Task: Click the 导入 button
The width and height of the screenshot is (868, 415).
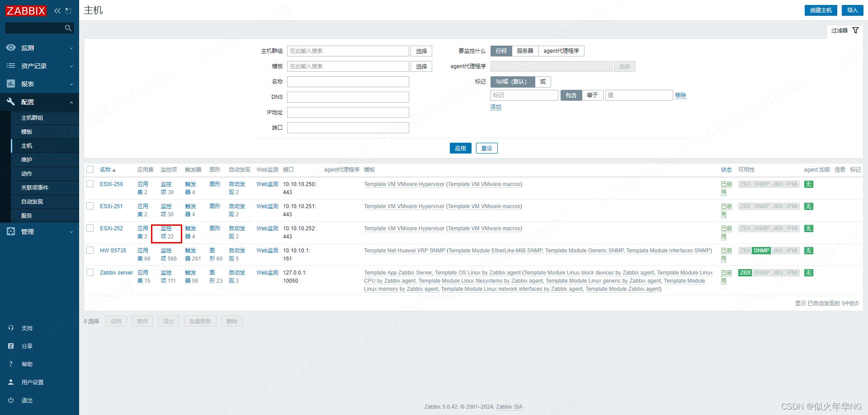Action: pyautogui.click(x=852, y=10)
